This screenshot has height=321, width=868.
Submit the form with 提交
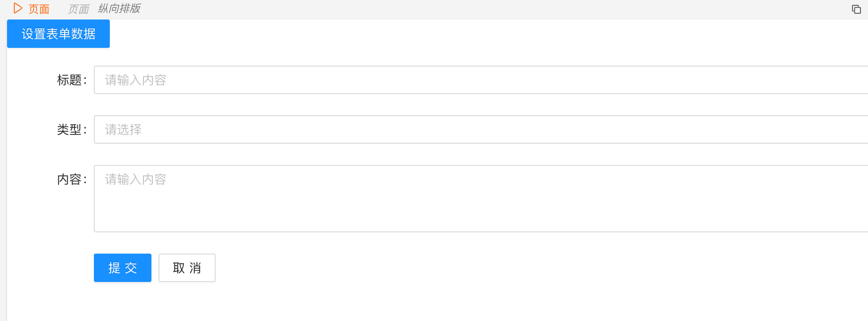pos(123,268)
